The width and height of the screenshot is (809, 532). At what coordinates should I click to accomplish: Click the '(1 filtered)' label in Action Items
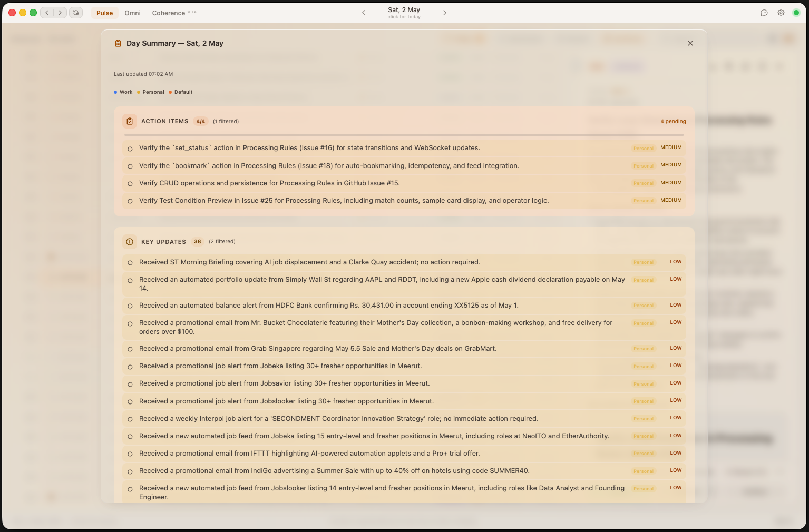(x=226, y=121)
